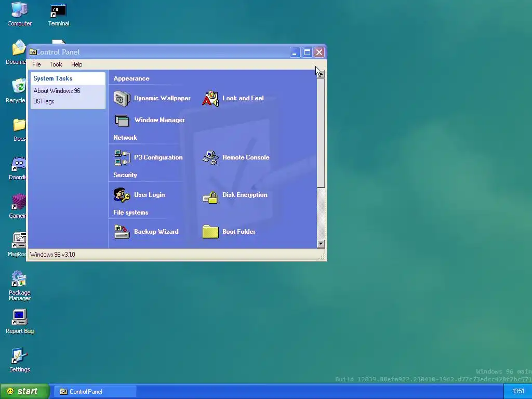This screenshot has height=399, width=532.
Task: Select the Terminal desktop icon
Action: coord(58,10)
